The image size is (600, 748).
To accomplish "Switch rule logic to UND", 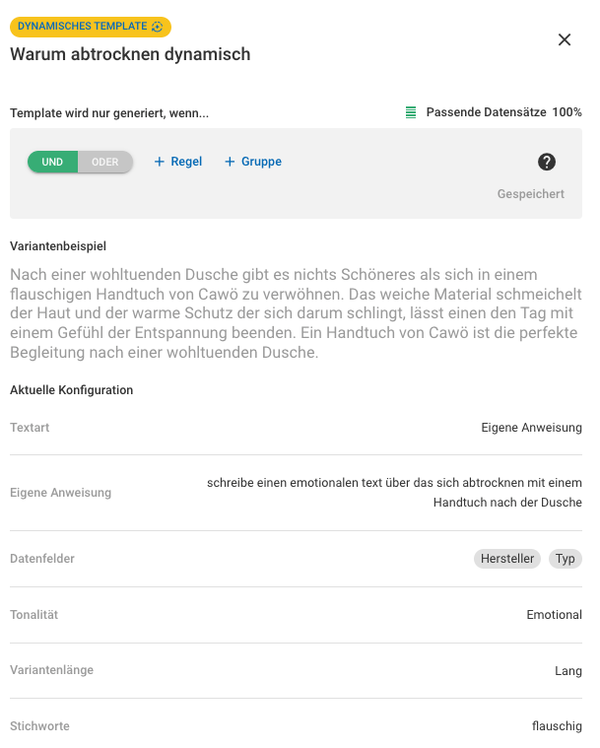I will coord(53,162).
